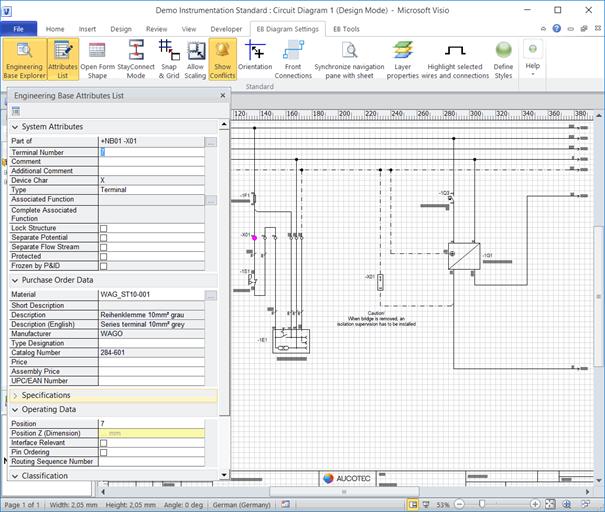
Task: Collapse the System Attributes section
Action: (15, 127)
